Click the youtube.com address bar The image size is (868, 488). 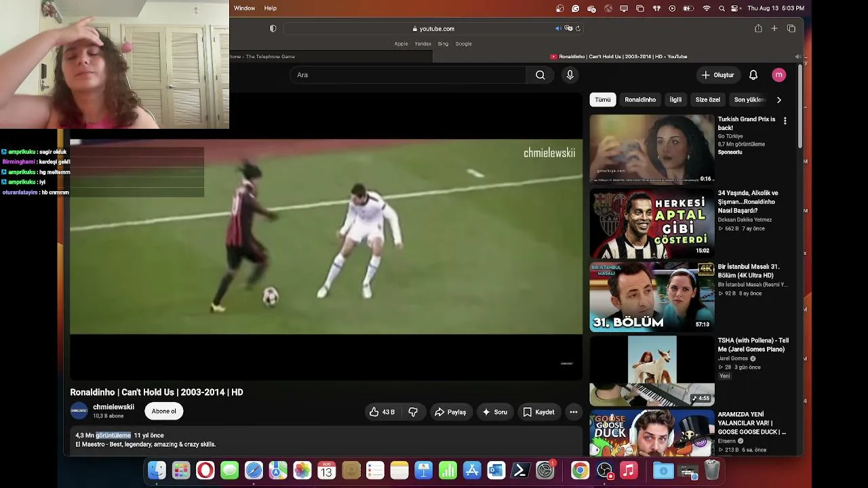(x=434, y=28)
